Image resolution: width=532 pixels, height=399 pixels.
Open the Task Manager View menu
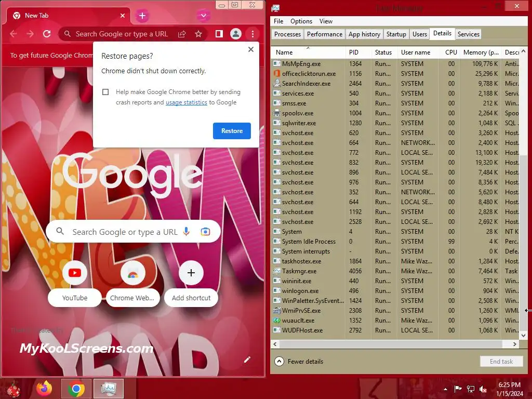pos(326,21)
